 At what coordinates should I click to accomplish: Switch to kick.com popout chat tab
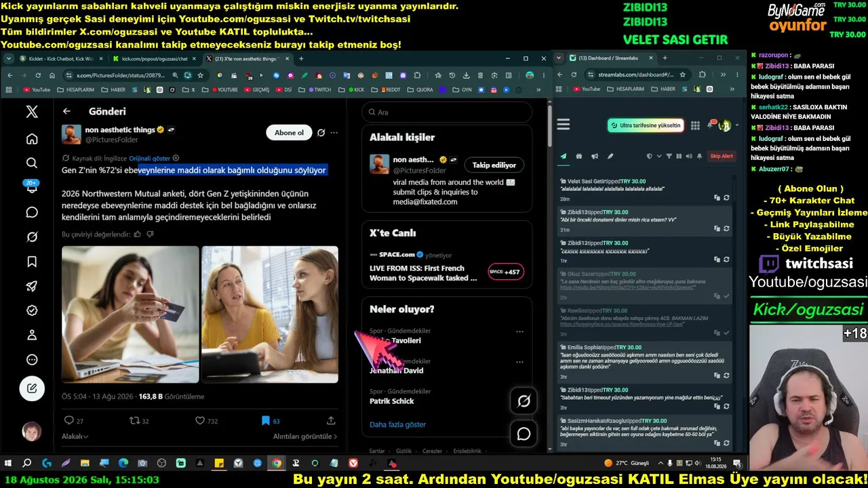[154, 59]
